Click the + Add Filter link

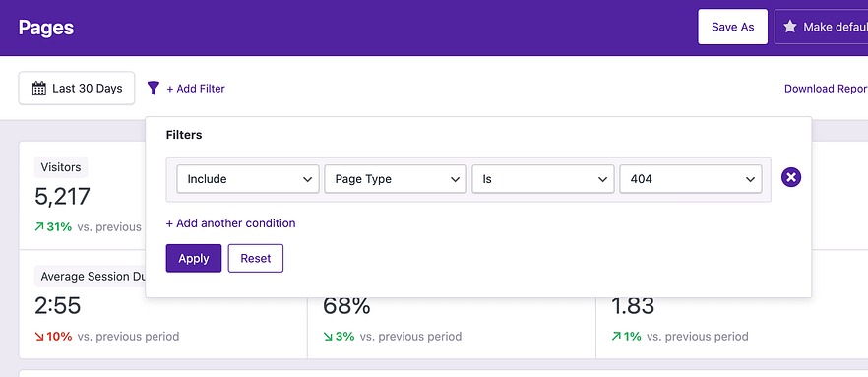[x=196, y=88]
